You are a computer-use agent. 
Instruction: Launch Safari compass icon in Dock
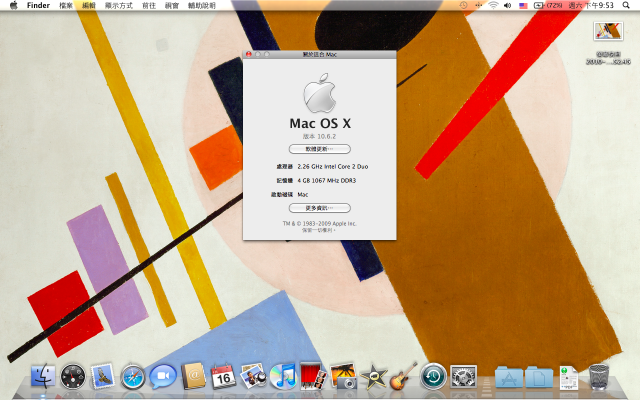pyautogui.click(x=133, y=377)
